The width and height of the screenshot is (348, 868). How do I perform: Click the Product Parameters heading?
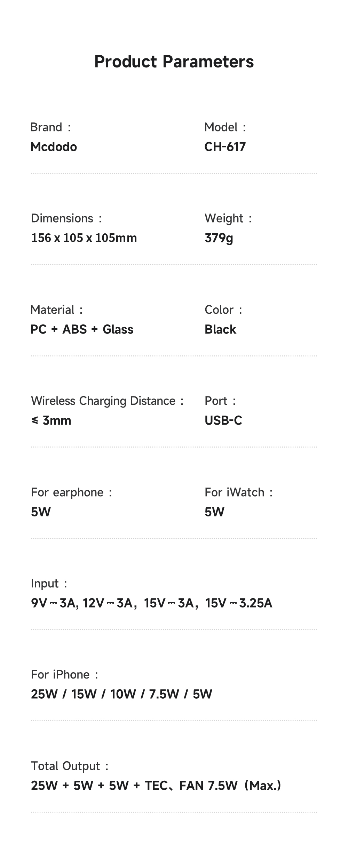[x=174, y=62]
